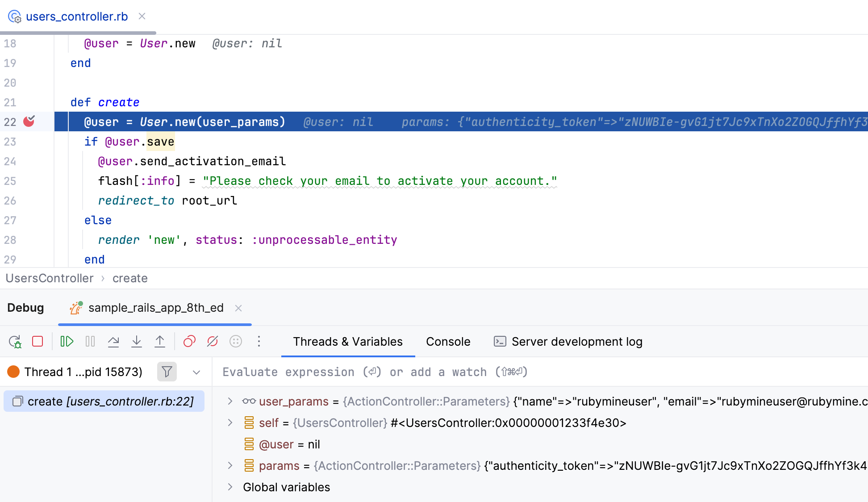
Task: Select the create frame users_controller.rb:22
Action: [x=104, y=401]
